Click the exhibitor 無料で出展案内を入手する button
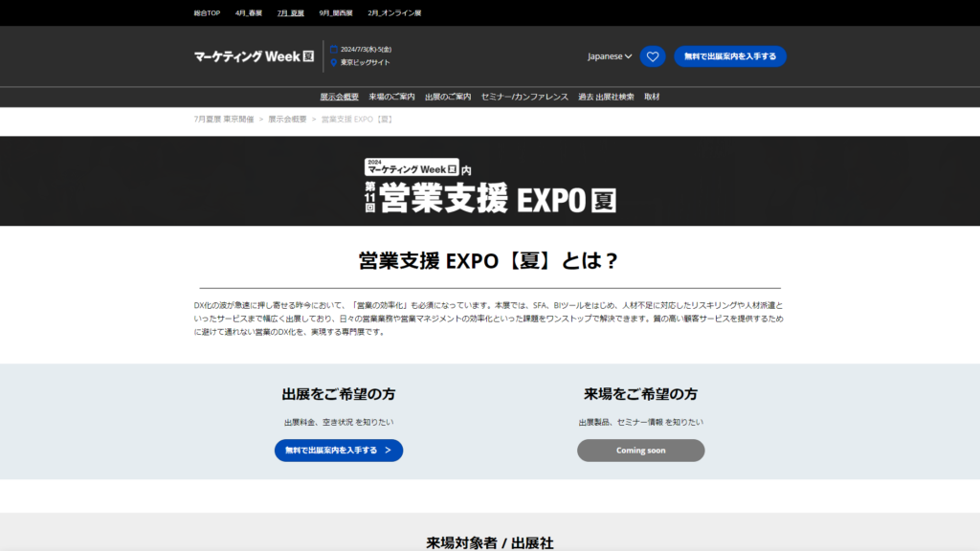The height and width of the screenshot is (551, 980). point(339,451)
